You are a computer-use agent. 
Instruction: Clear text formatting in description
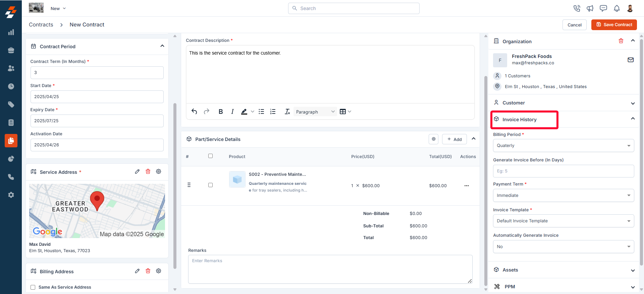point(287,112)
